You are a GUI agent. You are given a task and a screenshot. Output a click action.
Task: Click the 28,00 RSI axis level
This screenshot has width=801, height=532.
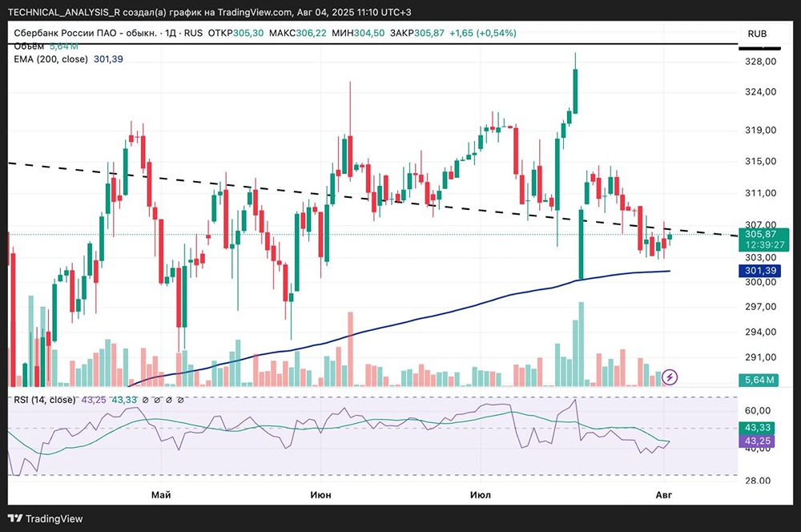point(758,481)
